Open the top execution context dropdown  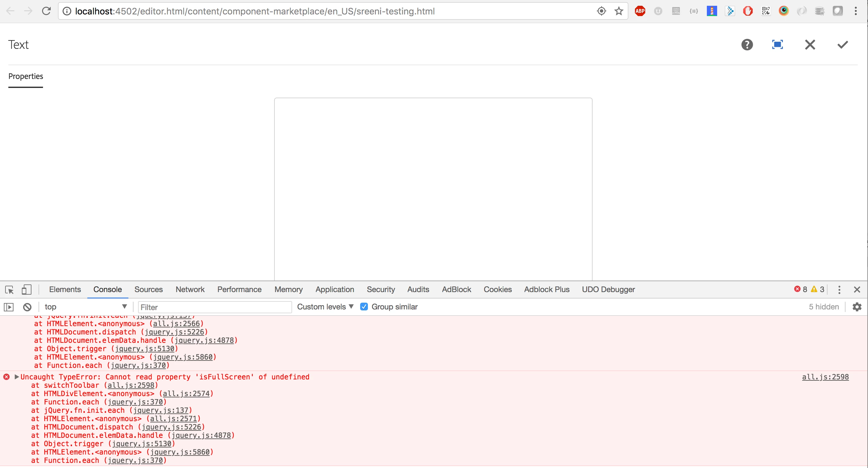coord(85,307)
